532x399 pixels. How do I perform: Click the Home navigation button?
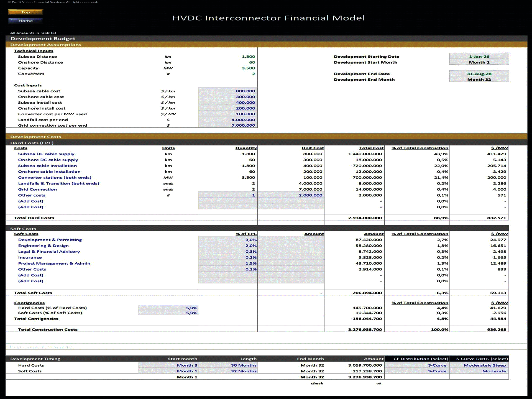pyautogui.click(x=25, y=20)
